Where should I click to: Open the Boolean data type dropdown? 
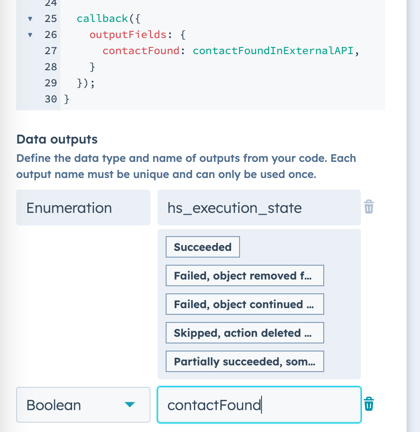(x=83, y=405)
